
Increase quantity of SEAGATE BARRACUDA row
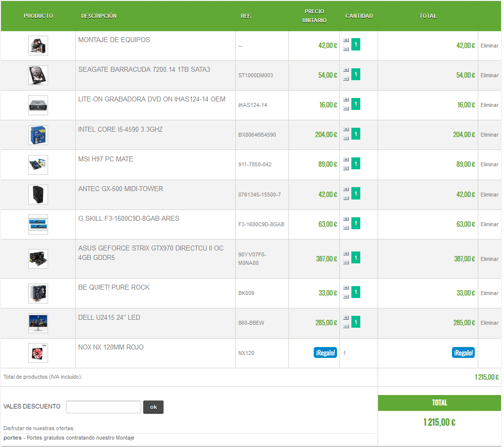pos(347,70)
